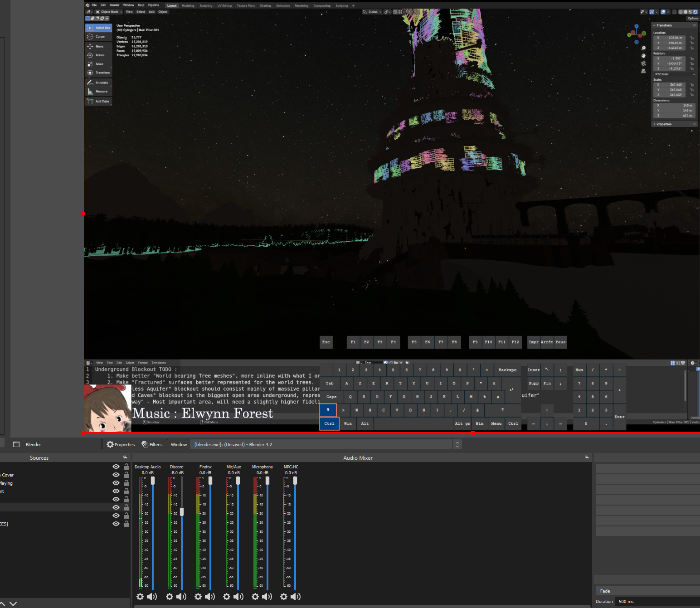Switch to Shading workspace tab
700x608 pixels.
265,6
